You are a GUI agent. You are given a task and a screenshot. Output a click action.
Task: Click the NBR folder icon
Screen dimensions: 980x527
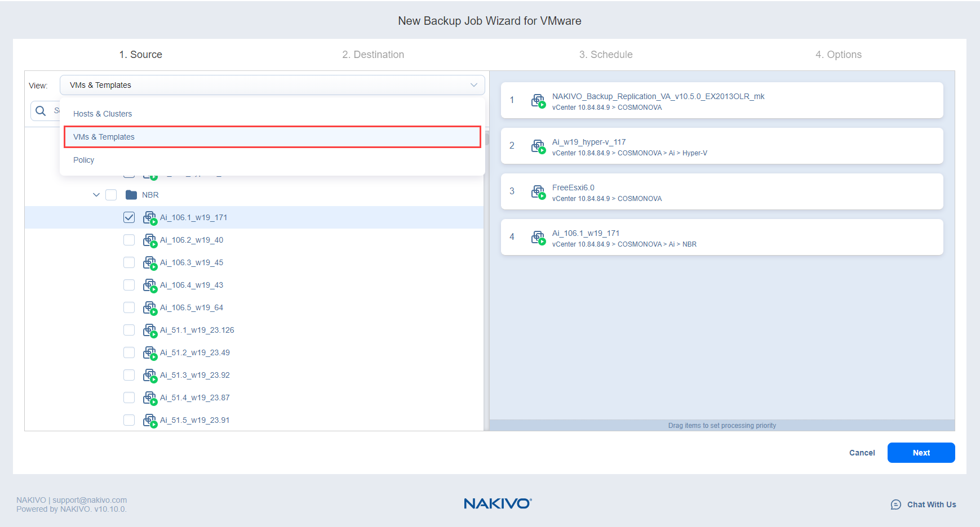(x=131, y=195)
